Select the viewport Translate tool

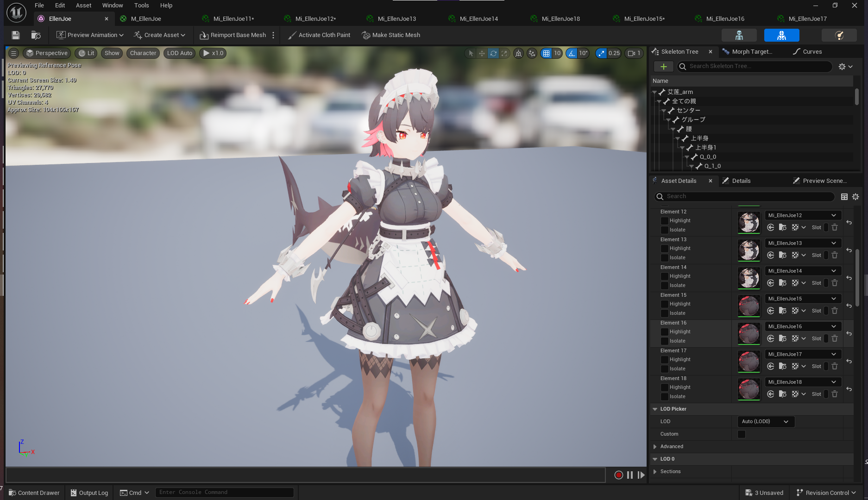(x=482, y=53)
